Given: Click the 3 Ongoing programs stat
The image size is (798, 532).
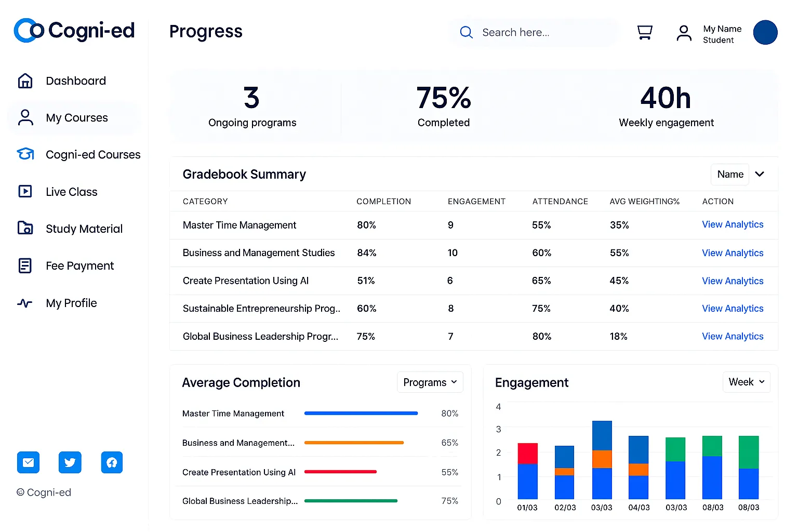Looking at the screenshot, I should (x=252, y=107).
